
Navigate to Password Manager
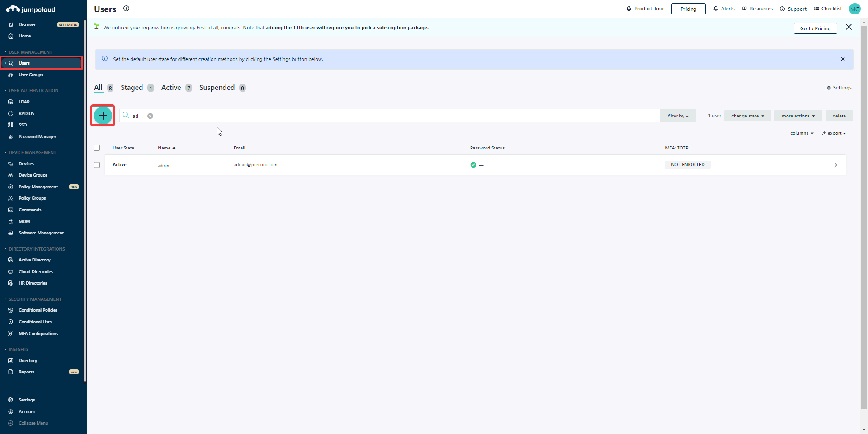[37, 136]
